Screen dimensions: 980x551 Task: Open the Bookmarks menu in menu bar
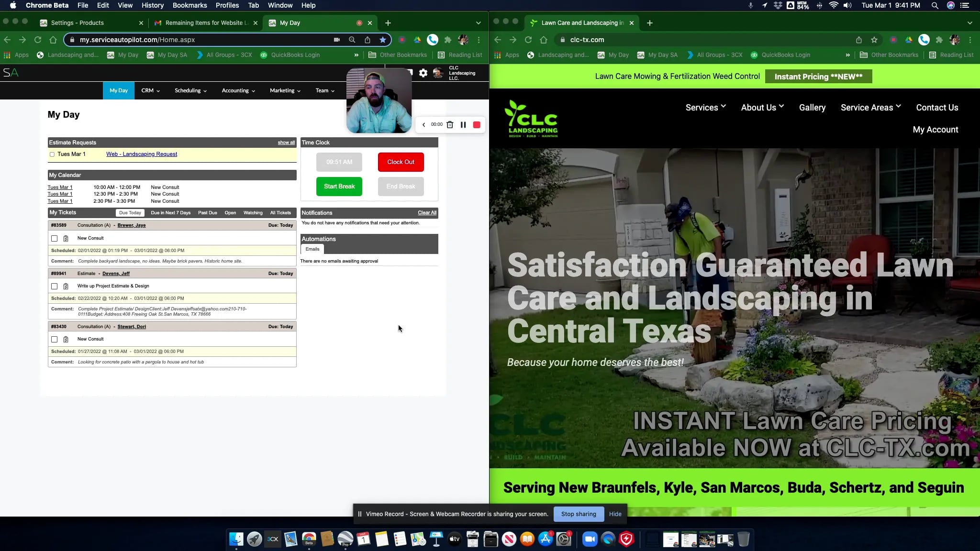point(189,5)
